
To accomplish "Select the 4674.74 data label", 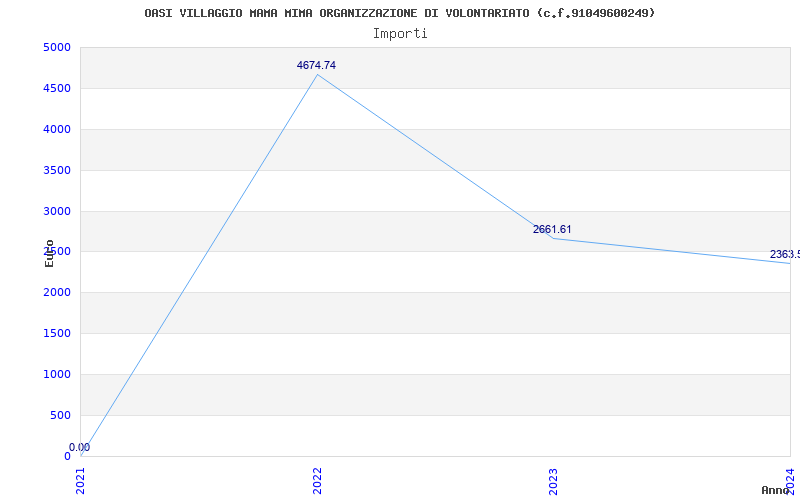I will (x=316, y=65).
